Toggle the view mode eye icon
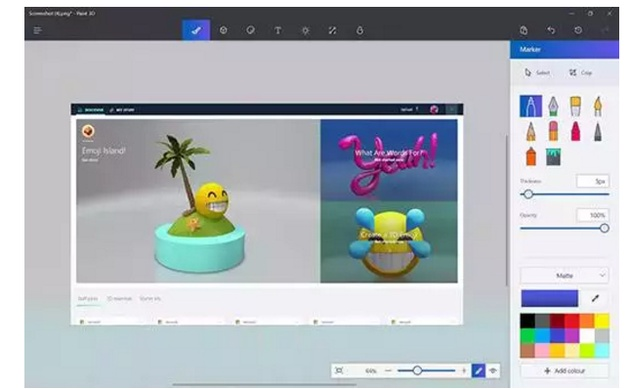Image resolution: width=630 pixels, height=389 pixels. 493,371
